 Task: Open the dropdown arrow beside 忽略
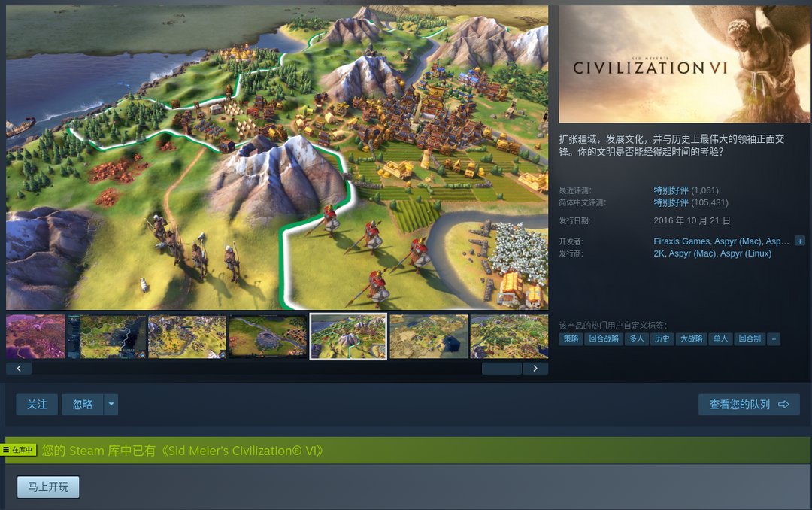point(111,404)
